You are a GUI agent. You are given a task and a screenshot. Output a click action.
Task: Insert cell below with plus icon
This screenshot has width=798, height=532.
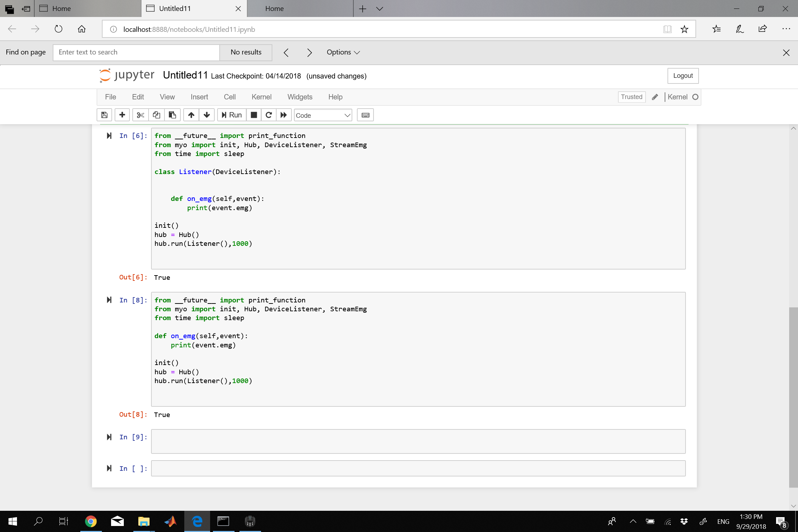122,115
